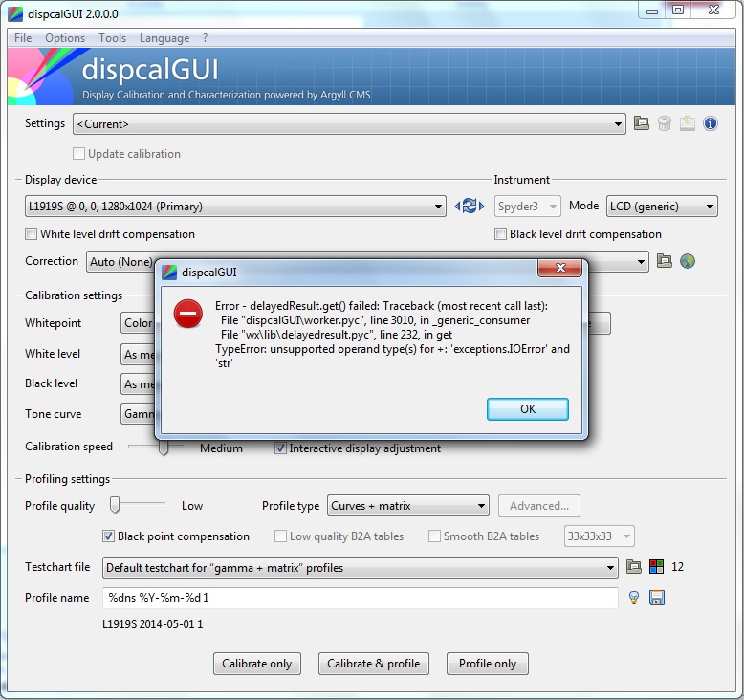Click the Profile quality slider handle
The width and height of the screenshot is (744, 700).
[x=115, y=505]
